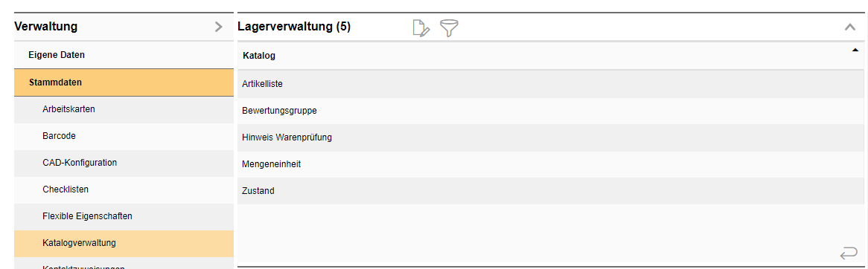Select the Artikelliste catalog row

tap(551, 84)
